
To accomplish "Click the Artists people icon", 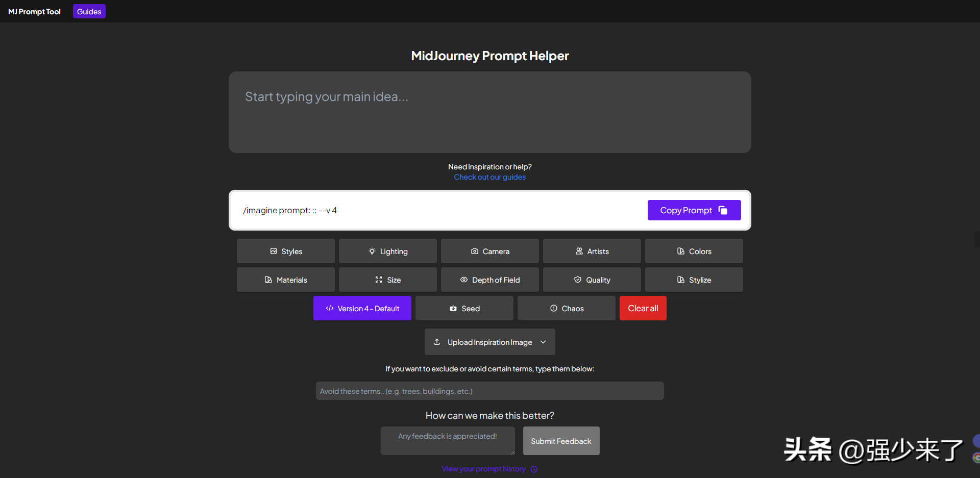I will click(579, 251).
